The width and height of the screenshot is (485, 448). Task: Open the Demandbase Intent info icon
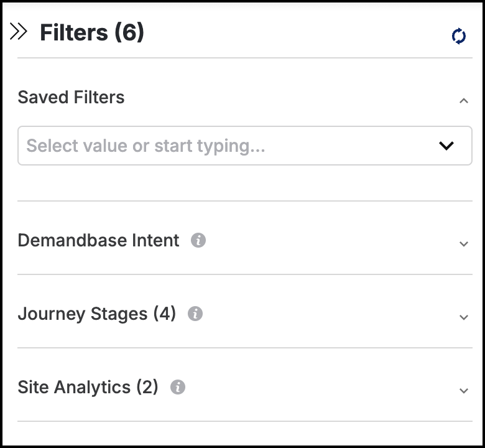click(x=198, y=240)
